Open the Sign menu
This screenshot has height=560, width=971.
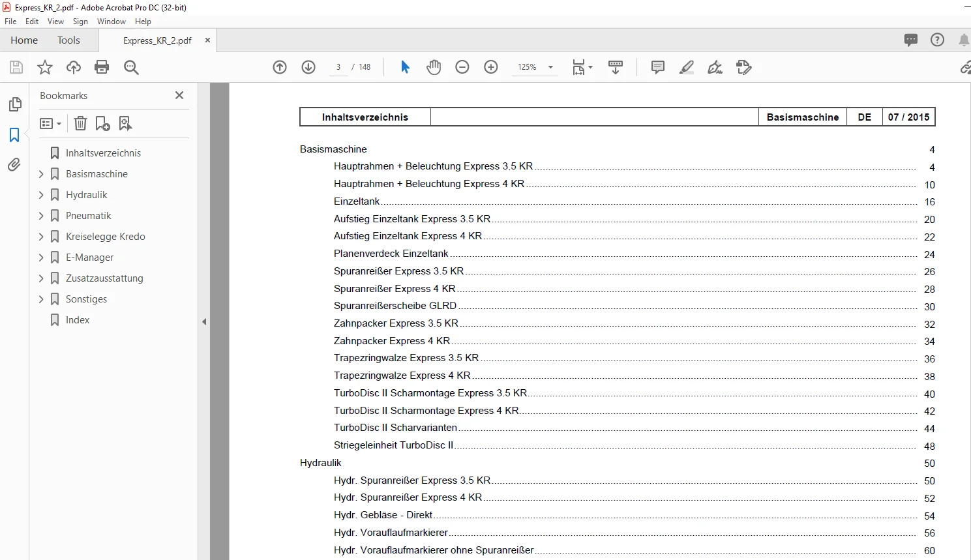[x=80, y=22]
